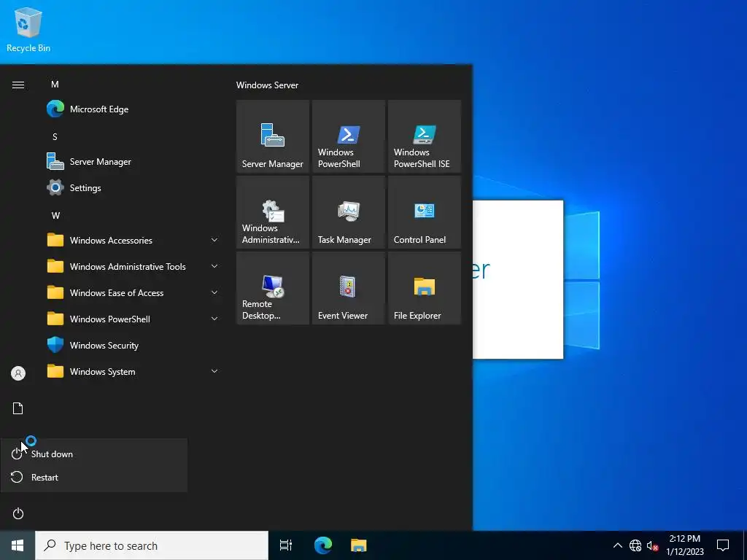The height and width of the screenshot is (560, 747).
Task: Click the letter M section header
Action: coord(55,85)
